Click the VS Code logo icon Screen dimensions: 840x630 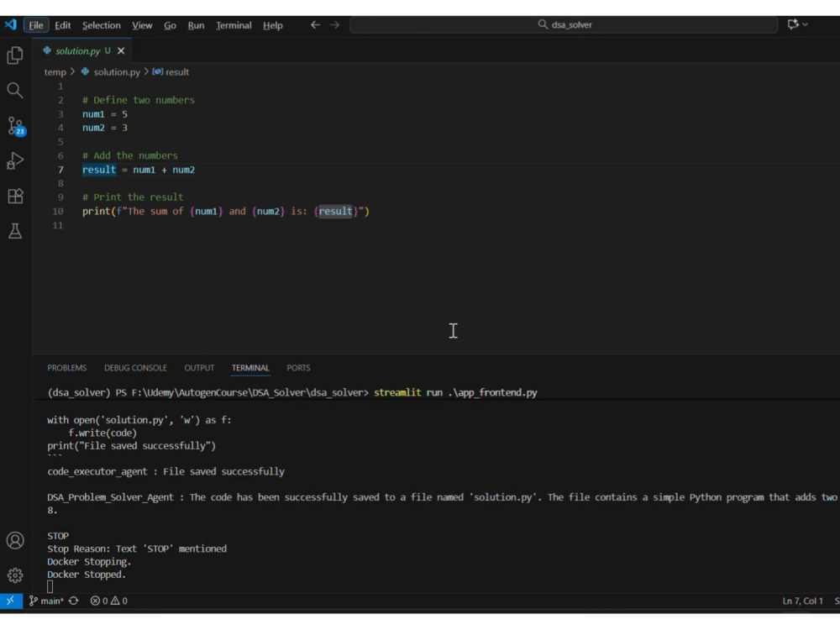10,24
